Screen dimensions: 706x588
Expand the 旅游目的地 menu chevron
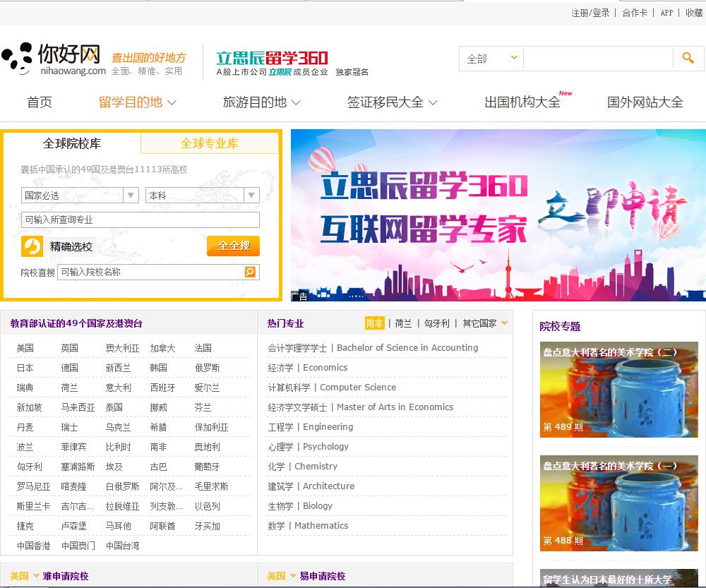click(296, 102)
